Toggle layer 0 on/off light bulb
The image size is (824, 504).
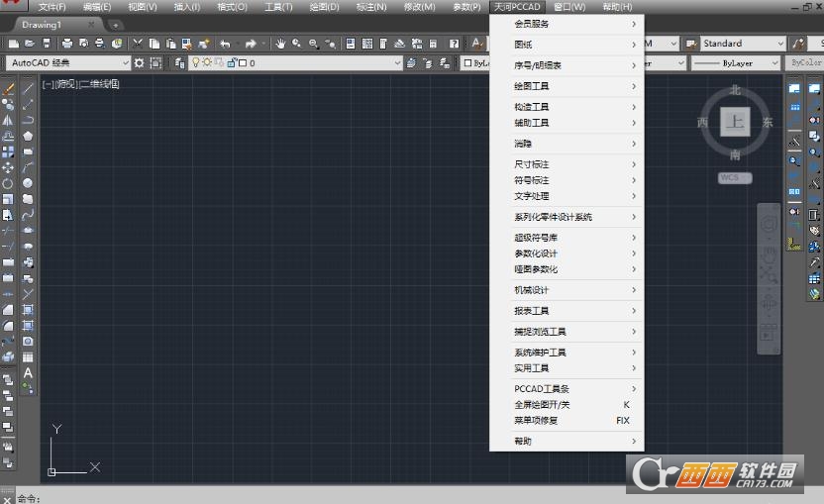click(195, 62)
